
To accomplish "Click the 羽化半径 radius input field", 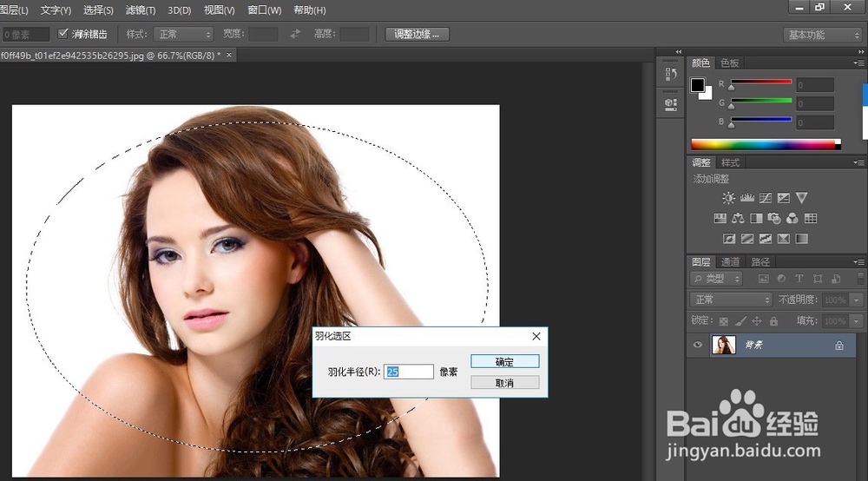I will pos(409,372).
